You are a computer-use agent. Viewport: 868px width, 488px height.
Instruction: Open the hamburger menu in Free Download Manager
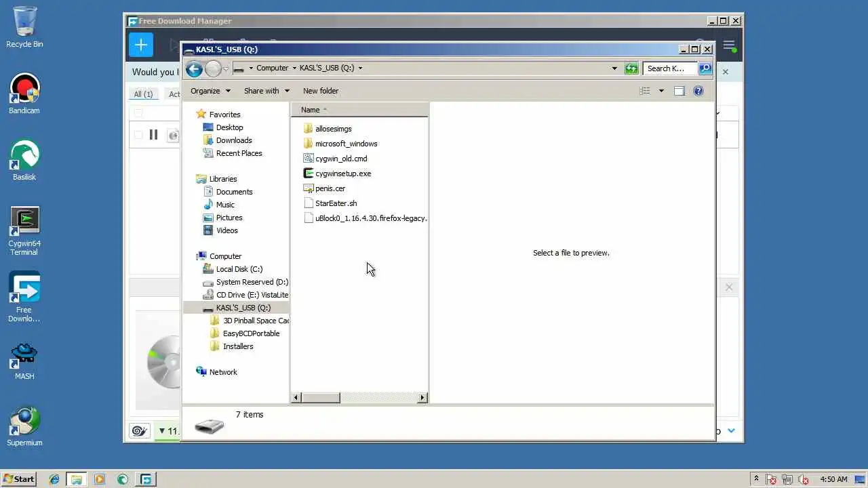click(x=729, y=46)
